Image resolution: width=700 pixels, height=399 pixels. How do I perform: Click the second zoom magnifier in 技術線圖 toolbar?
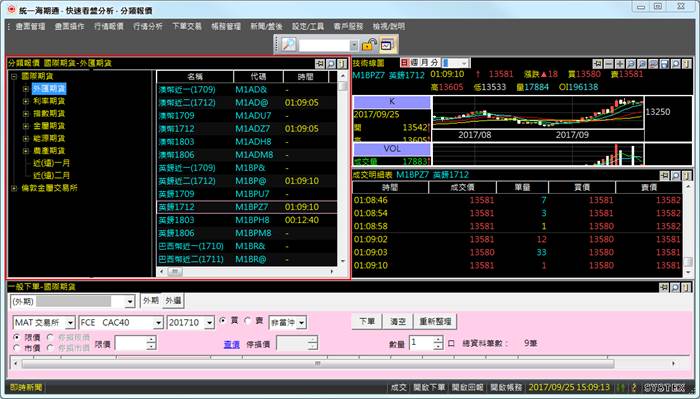[642, 64]
